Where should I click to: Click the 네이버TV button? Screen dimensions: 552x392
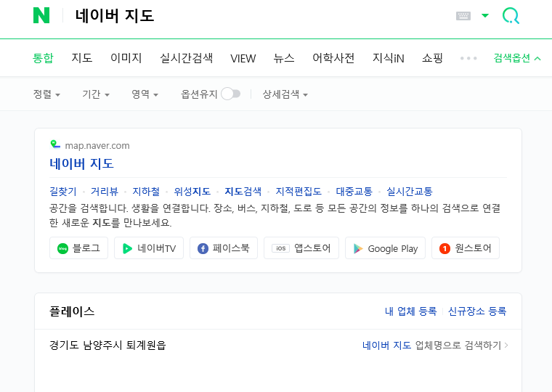click(149, 248)
